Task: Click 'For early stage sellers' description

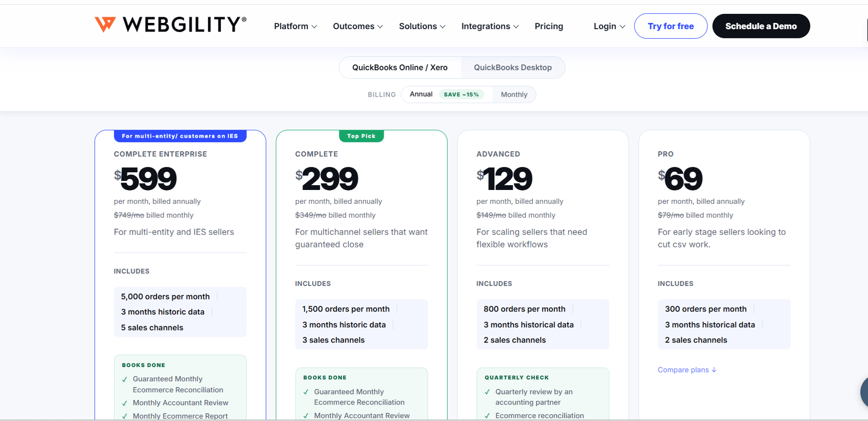Action: [722, 238]
